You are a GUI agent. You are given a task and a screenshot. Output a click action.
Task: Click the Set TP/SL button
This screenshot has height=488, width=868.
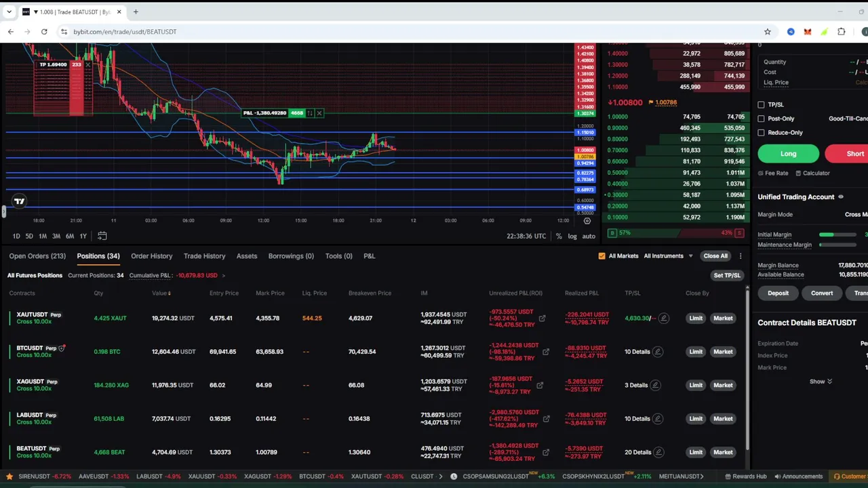(x=727, y=276)
